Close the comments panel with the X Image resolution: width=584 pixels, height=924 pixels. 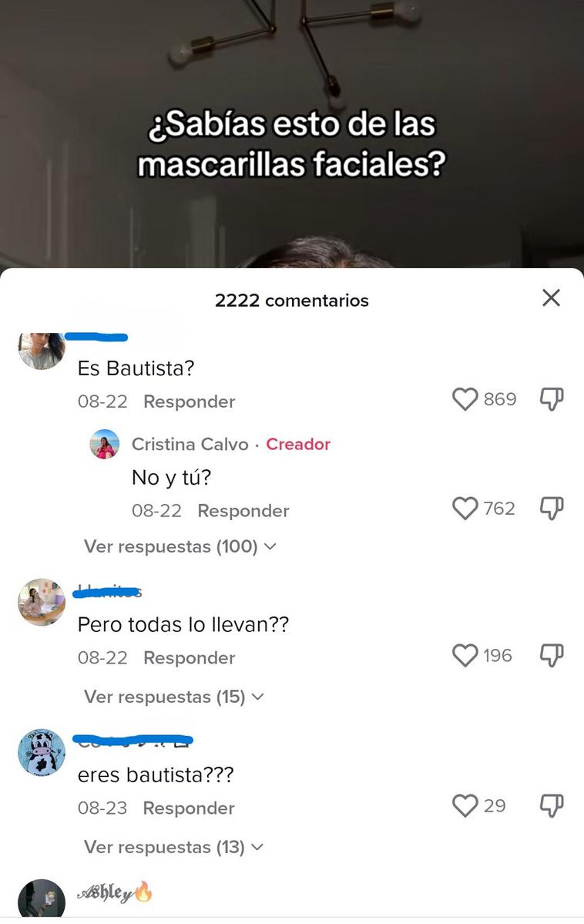click(551, 298)
